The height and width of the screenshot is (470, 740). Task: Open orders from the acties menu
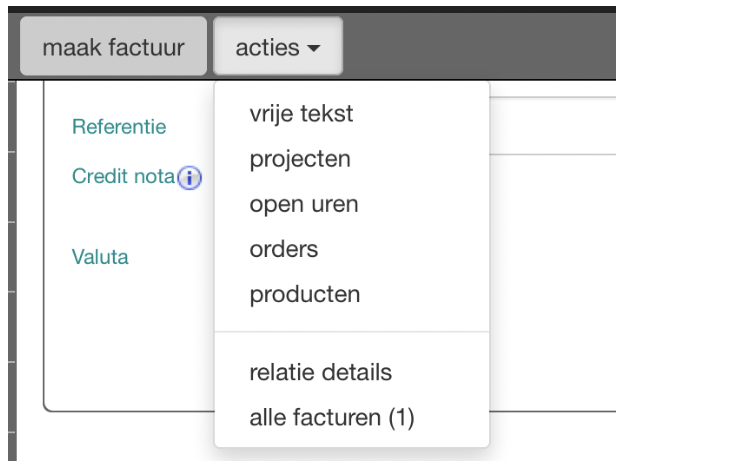[282, 249]
